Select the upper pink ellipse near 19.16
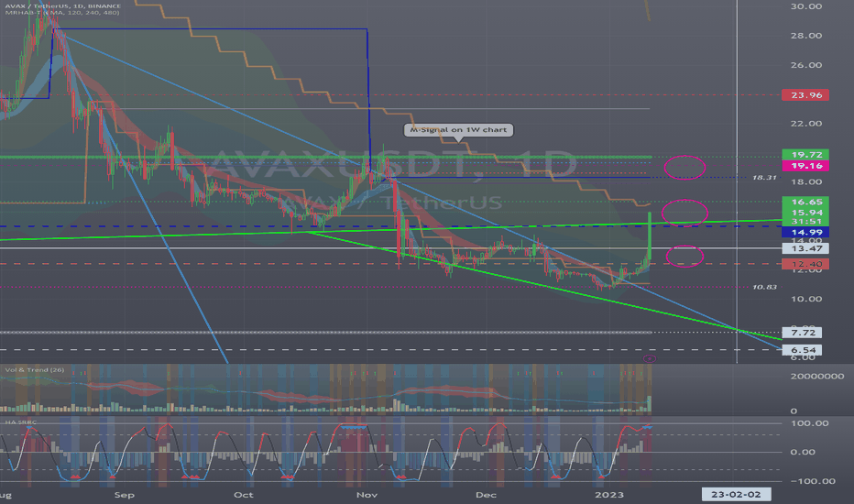The image size is (854, 504). (x=684, y=168)
